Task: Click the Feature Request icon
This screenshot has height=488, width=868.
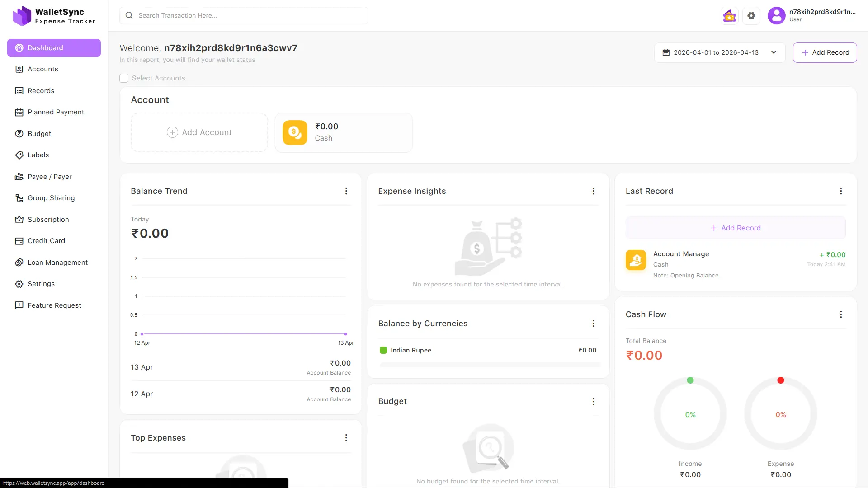Action: (19, 305)
